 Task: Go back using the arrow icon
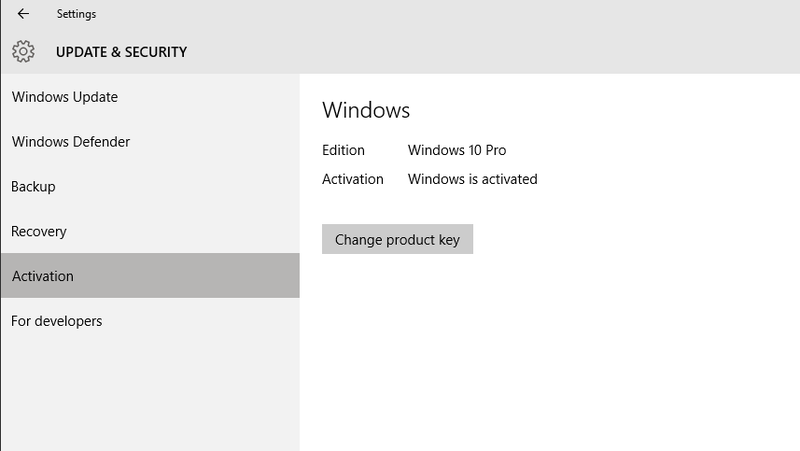23,14
